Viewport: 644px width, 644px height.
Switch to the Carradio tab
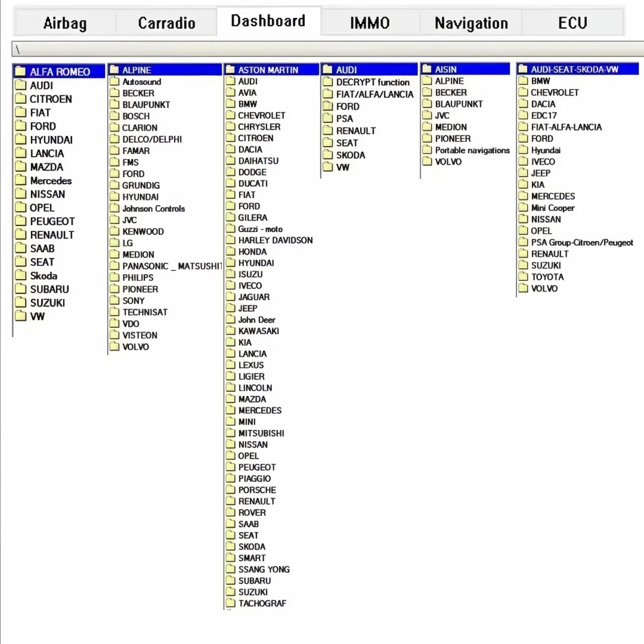coord(166,23)
